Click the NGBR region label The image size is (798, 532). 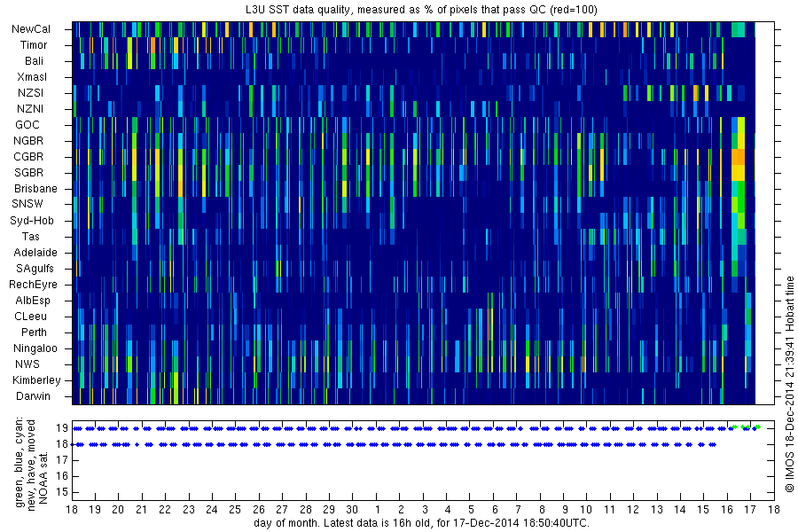coord(28,141)
